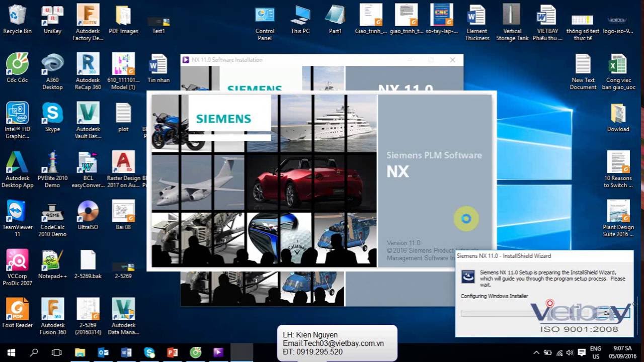Open New Text Document icon

pos(583,72)
